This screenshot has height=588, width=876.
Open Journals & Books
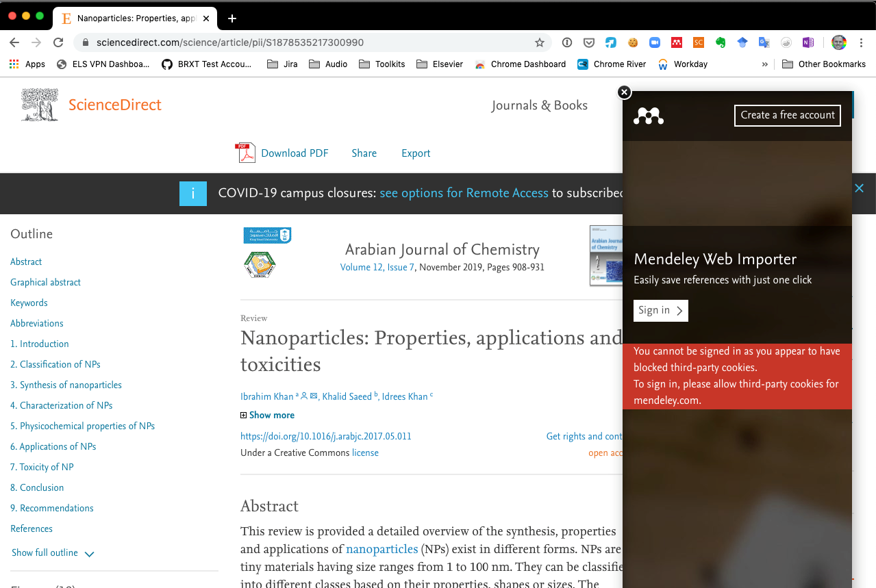coord(539,105)
